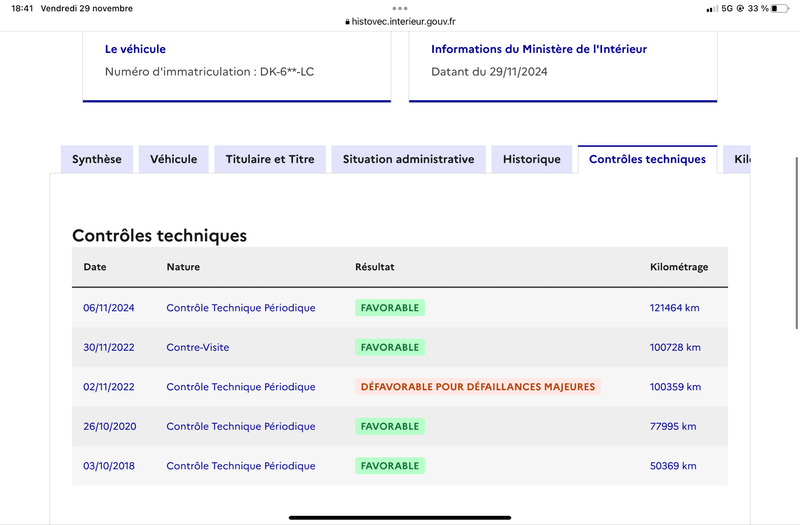
Task: Click the 100359 km mileage value
Action: coord(675,387)
